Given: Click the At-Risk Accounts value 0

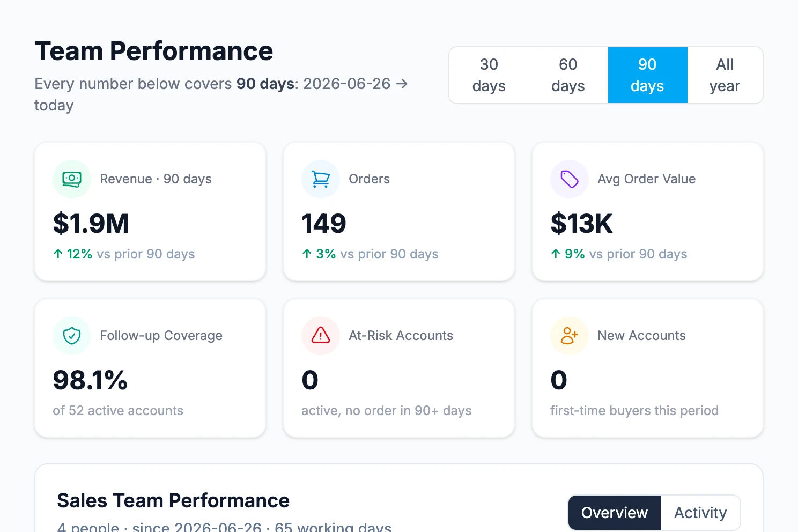Looking at the screenshot, I should coord(310,380).
